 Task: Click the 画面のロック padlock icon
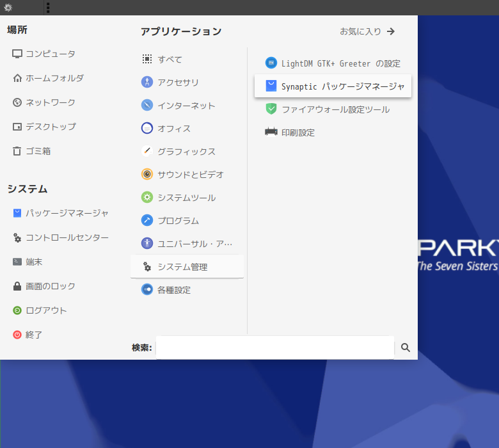[17, 286]
